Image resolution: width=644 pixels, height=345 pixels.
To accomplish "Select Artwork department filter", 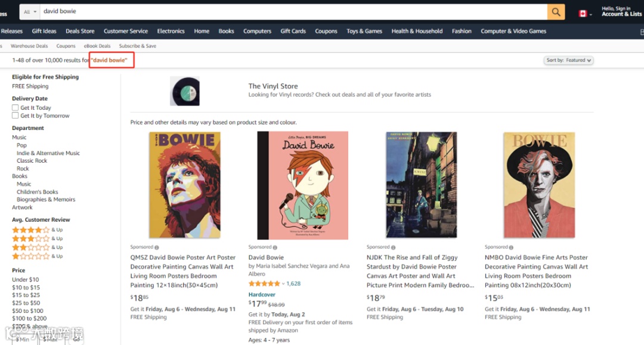I will pyautogui.click(x=22, y=207).
